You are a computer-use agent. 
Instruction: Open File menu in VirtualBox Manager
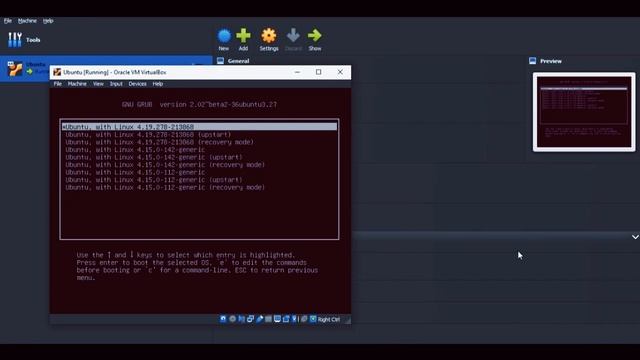click(8, 21)
